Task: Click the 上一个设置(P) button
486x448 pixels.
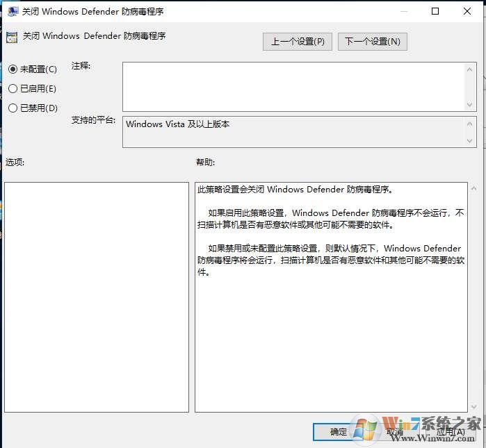Action: point(298,42)
